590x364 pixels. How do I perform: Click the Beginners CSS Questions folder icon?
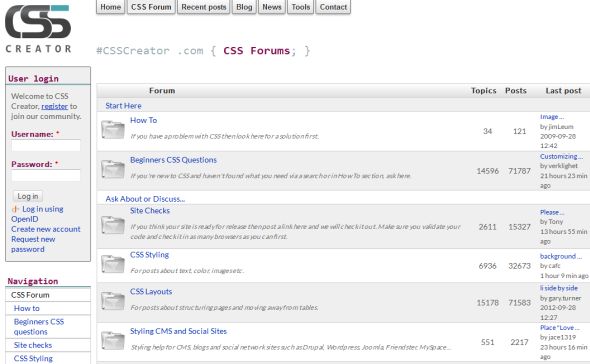pos(113,169)
